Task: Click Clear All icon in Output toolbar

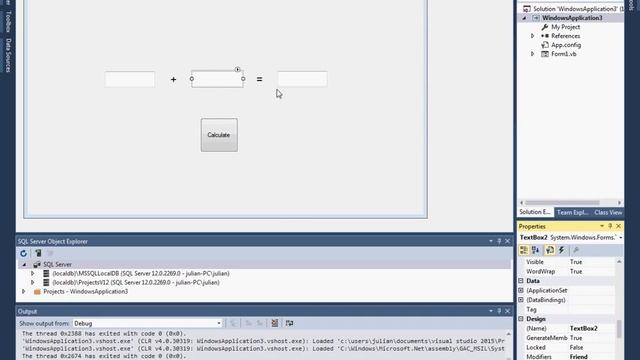Action: tap(275, 323)
